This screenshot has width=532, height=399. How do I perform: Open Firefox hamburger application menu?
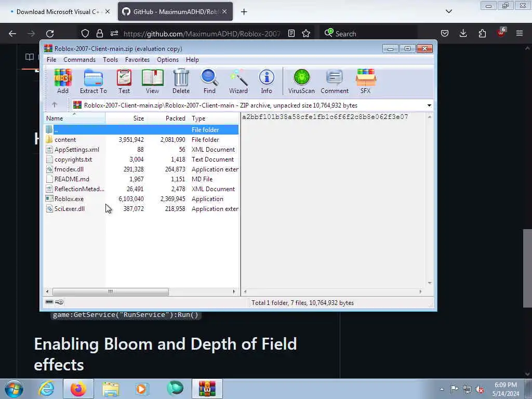[520, 33]
